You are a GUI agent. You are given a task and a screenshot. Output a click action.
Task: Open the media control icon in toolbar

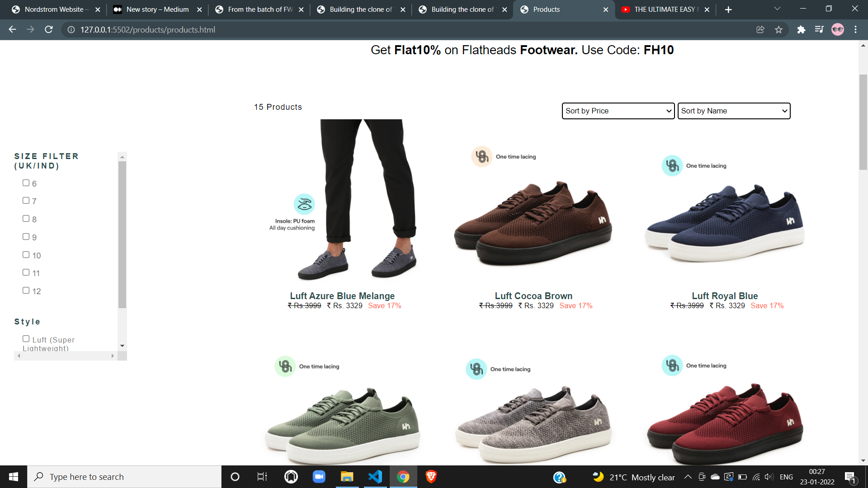(x=819, y=29)
